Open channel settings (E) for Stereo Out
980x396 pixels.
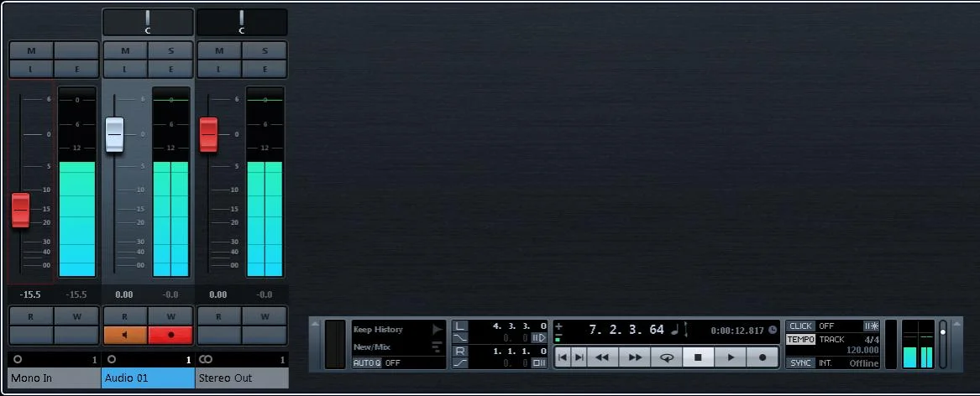(x=265, y=69)
